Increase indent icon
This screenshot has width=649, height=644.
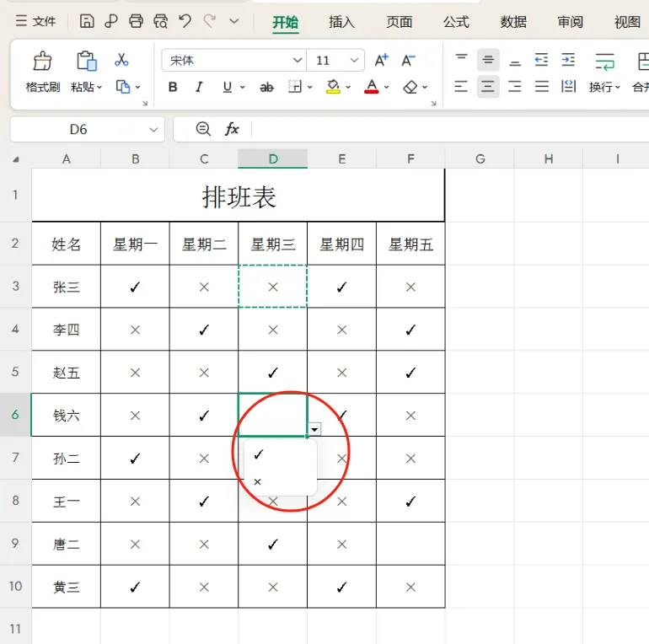click(x=568, y=61)
